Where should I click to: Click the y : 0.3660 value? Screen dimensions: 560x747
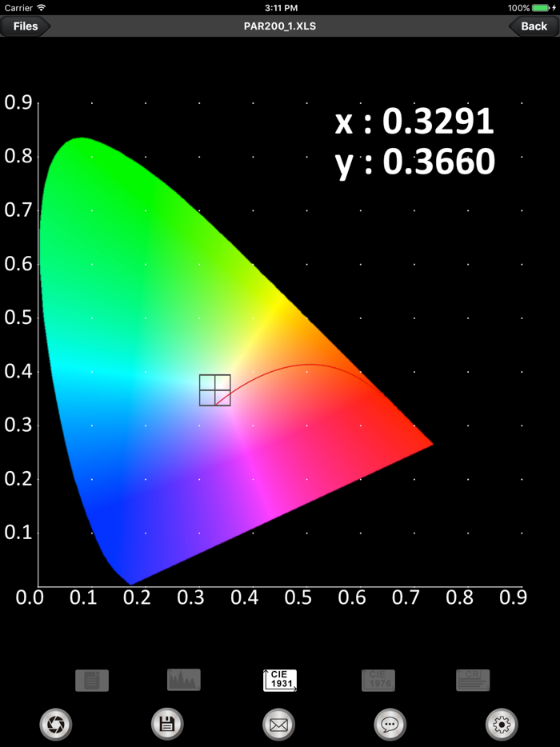pyautogui.click(x=414, y=162)
